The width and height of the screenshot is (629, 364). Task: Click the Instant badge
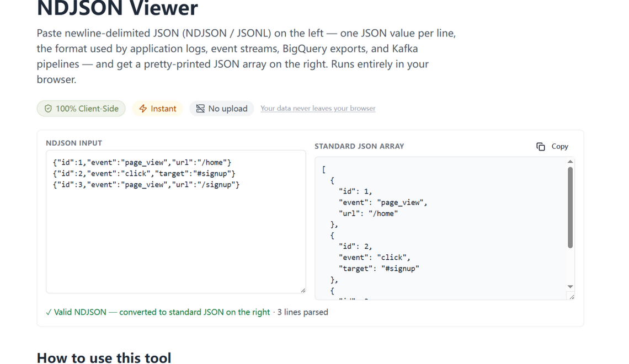[x=157, y=109]
